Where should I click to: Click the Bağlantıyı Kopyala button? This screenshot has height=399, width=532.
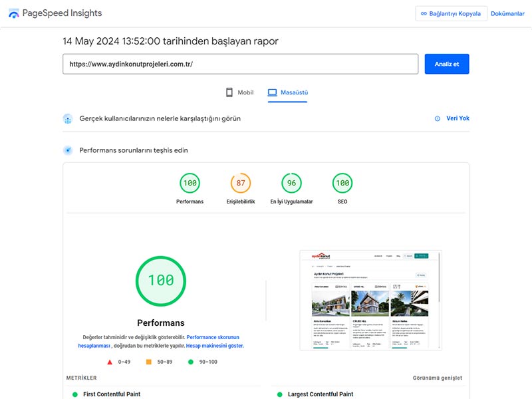pyautogui.click(x=451, y=13)
